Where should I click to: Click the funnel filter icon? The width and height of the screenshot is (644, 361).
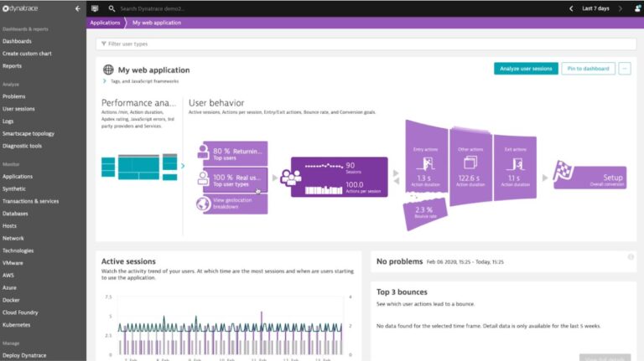click(103, 44)
